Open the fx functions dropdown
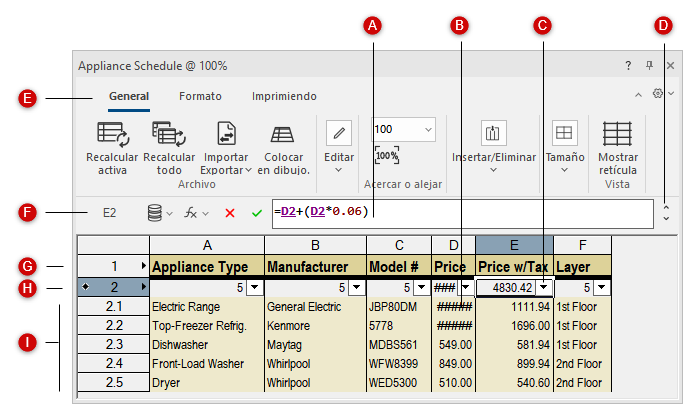Screen dimensions: 683x404 (196, 213)
